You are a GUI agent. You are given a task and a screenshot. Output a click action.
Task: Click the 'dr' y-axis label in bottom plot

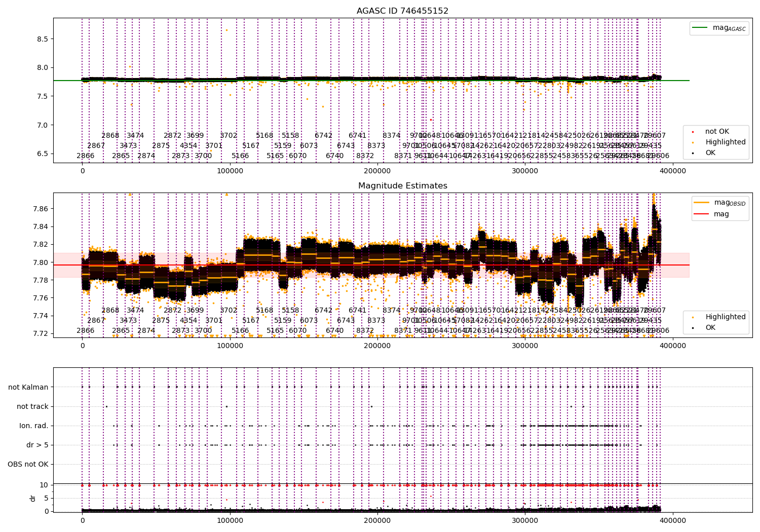tap(33, 498)
